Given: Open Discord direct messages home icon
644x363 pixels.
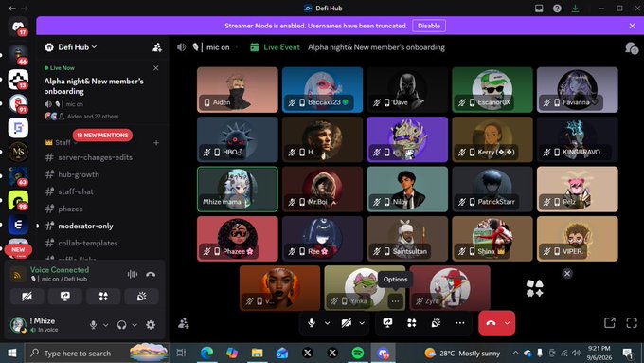Looking at the screenshot, I should tap(18, 27).
